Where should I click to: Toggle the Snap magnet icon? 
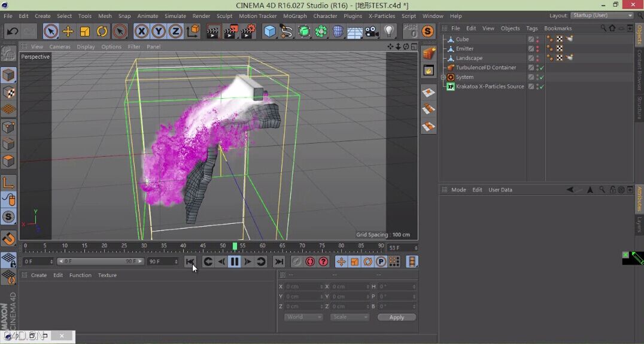tap(8, 239)
